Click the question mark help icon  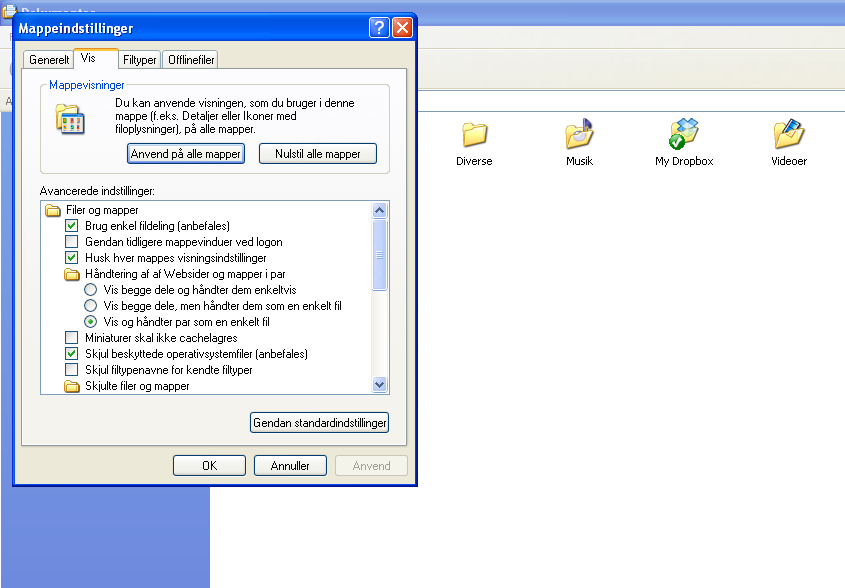(379, 27)
